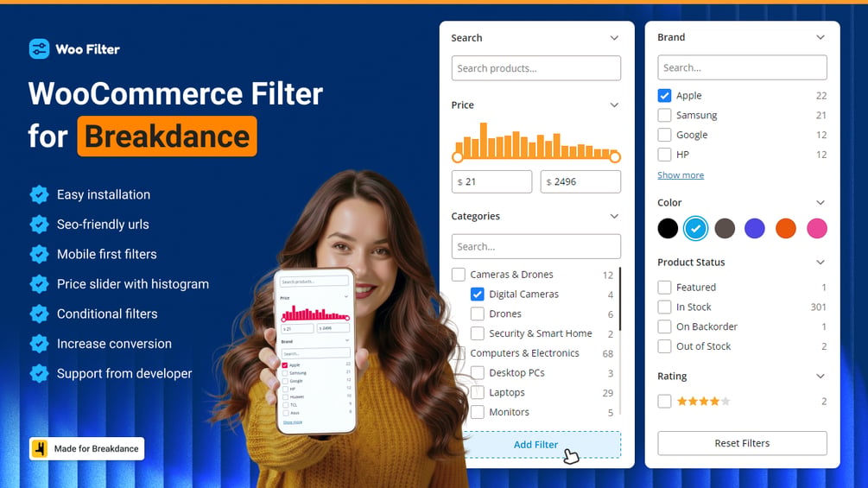Click the check badge beside Easy installation
The height and width of the screenshot is (488, 868).
(39, 194)
